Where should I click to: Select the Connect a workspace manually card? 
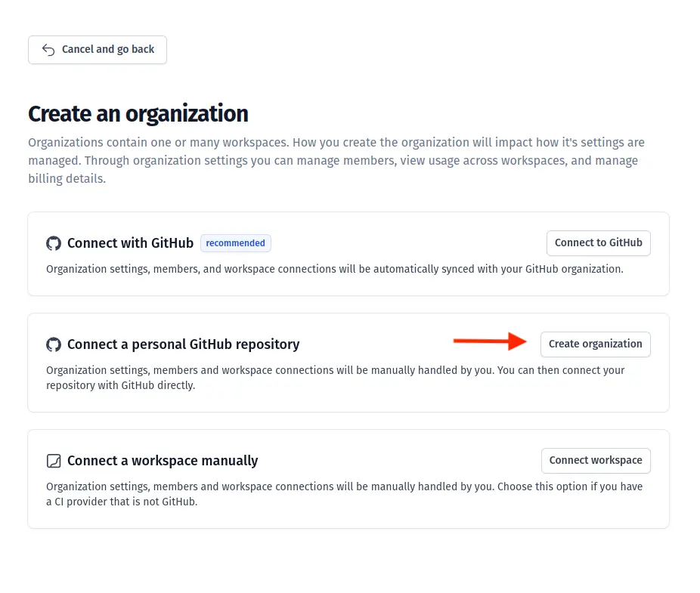point(348,479)
